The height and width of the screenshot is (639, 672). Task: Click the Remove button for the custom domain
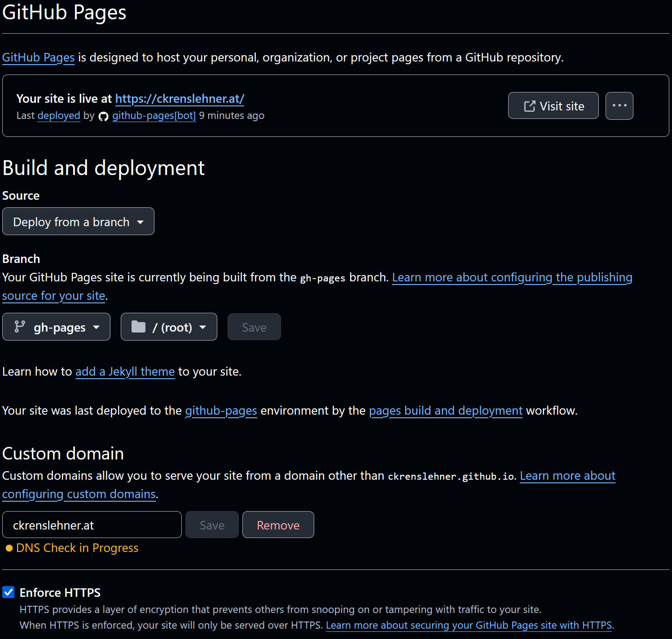pyautogui.click(x=278, y=525)
